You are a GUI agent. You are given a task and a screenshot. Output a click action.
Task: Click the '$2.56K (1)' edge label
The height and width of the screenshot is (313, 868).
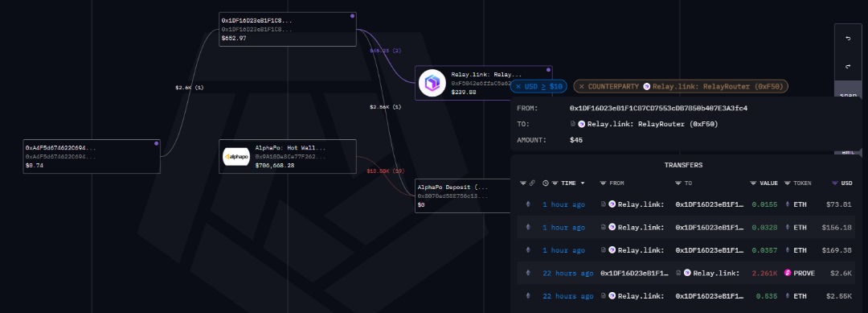(385, 106)
